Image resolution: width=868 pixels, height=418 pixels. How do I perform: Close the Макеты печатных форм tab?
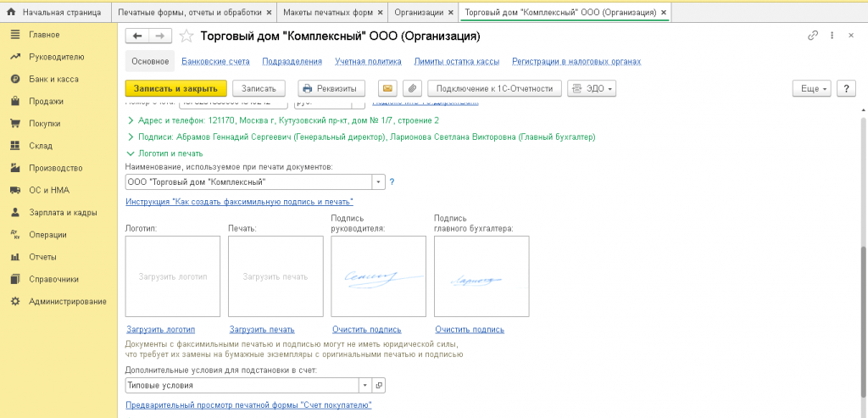tap(379, 12)
